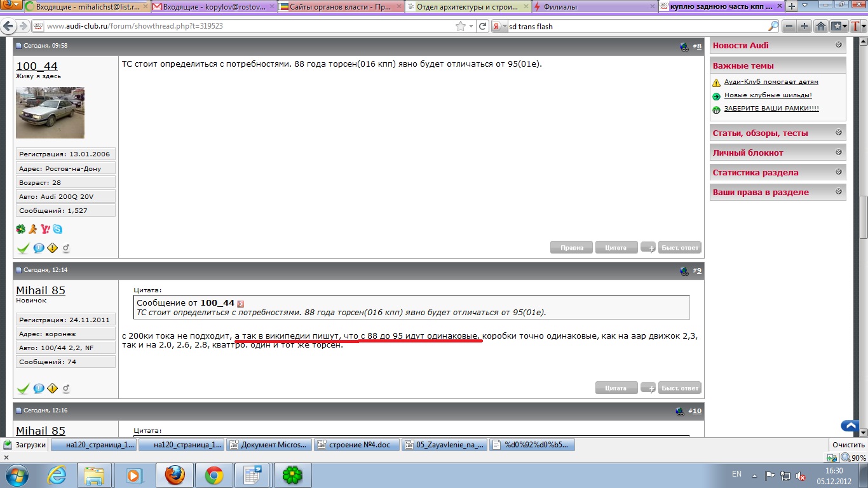Toggle multi-quote plus button on post #8
Image resolution: width=868 pixels, height=488 pixels.
[648, 248]
